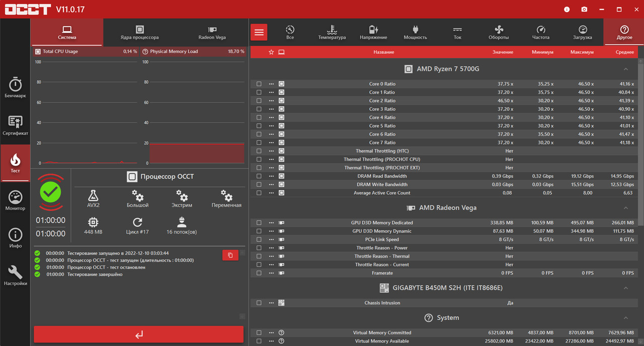This screenshot has width=644, height=346.
Task: Click the red return arrow button
Action: tap(139, 334)
